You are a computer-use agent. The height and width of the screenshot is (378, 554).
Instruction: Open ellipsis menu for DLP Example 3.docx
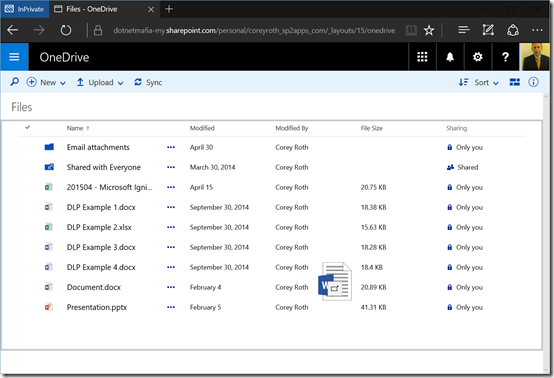[x=171, y=247]
